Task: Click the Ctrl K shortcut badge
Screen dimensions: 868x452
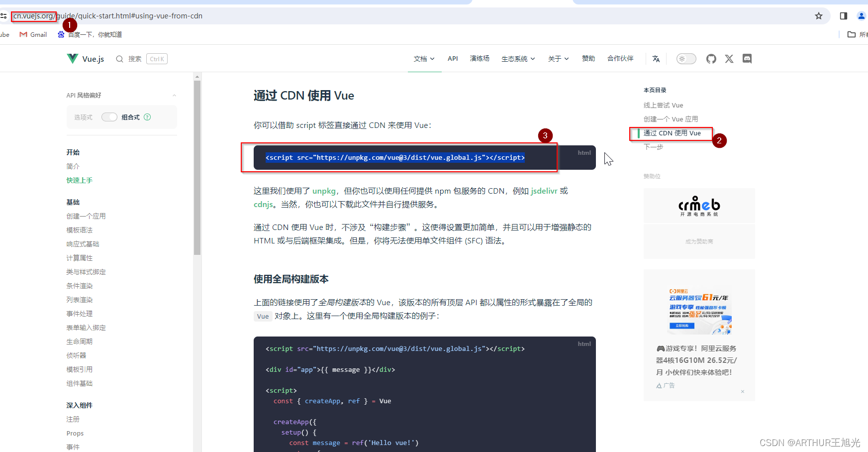Action: 157,59
